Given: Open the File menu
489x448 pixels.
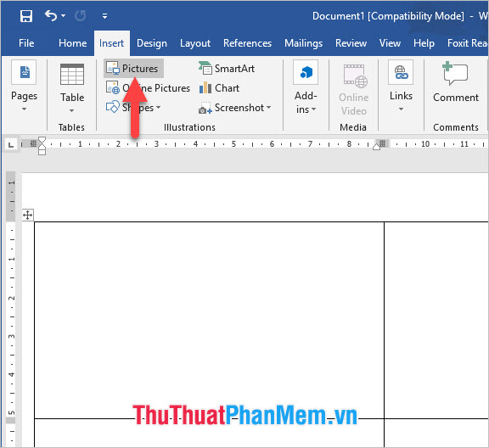Looking at the screenshot, I should click(26, 43).
